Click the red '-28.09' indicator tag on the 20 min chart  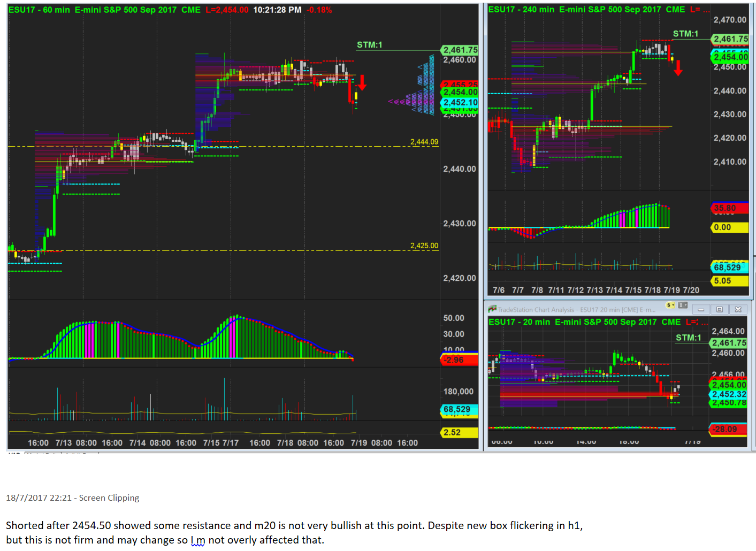[728, 429]
